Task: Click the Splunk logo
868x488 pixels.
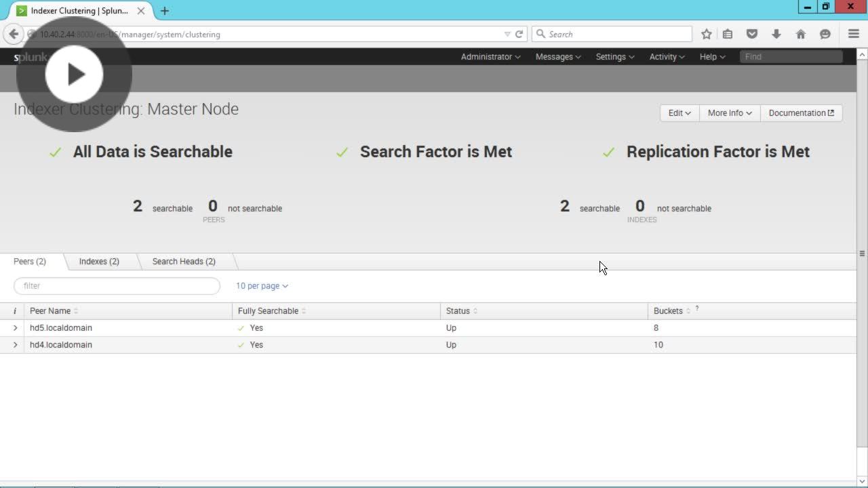Action: point(30,57)
